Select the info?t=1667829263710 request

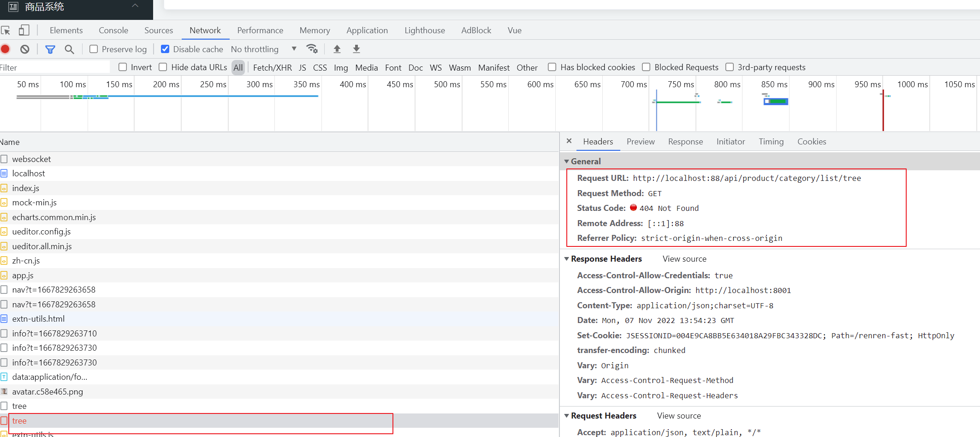point(279,334)
